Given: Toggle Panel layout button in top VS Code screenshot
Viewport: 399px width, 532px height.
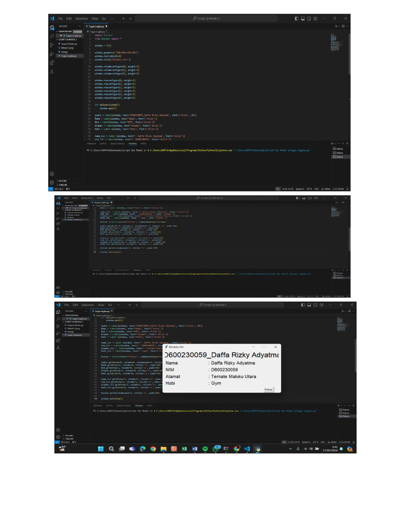Looking at the screenshot, I should pyautogui.click(x=303, y=19).
